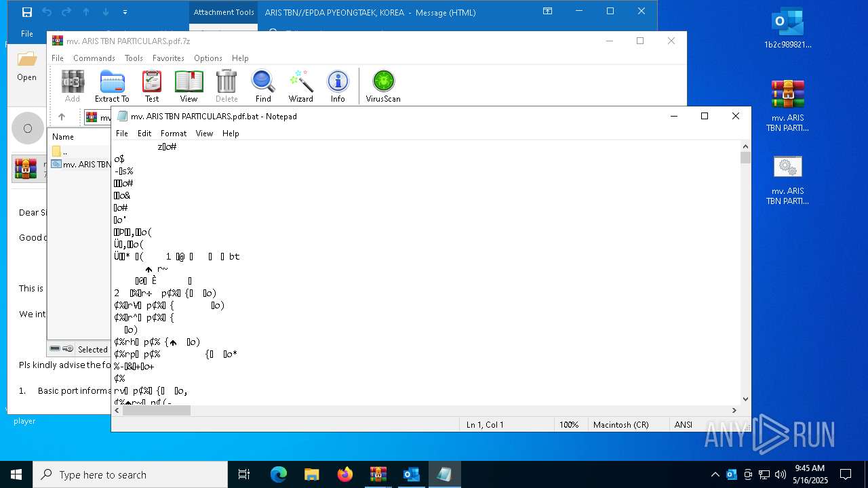Open the mv. ARIS TBN batch file on desktop
868x488 pixels.
click(x=787, y=180)
